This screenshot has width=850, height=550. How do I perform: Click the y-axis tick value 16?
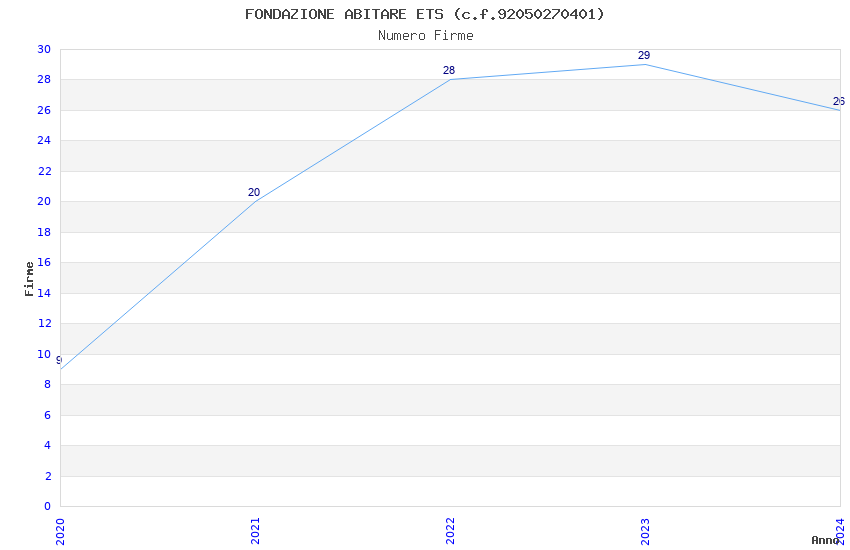coord(44,262)
